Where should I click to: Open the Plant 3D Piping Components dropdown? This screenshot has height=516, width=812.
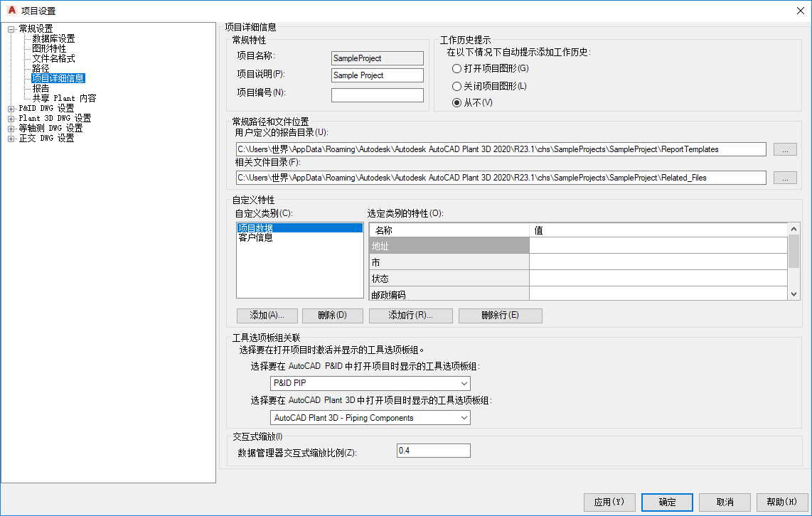pos(370,418)
